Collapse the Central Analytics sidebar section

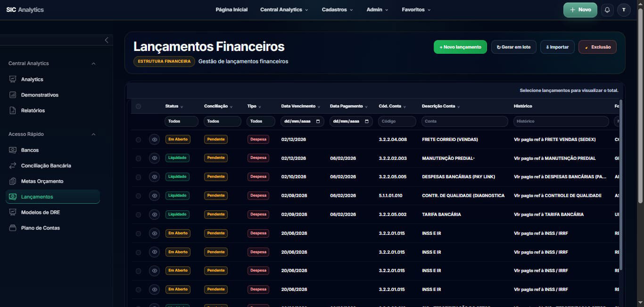click(x=93, y=64)
